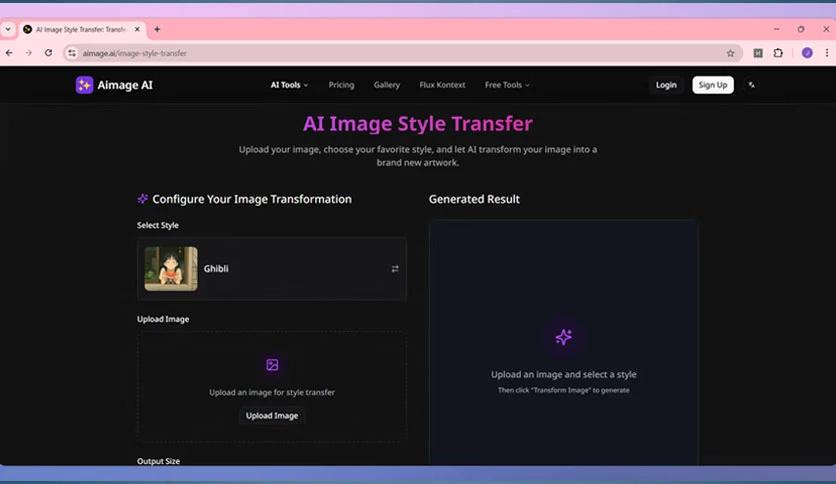The width and height of the screenshot is (836, 484).
Task: Open the Flux Kontext page
Action: 442,85
